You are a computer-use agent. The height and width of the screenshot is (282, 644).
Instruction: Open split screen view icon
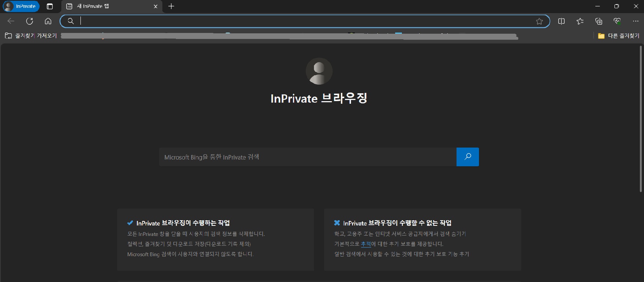click(561, 21)
